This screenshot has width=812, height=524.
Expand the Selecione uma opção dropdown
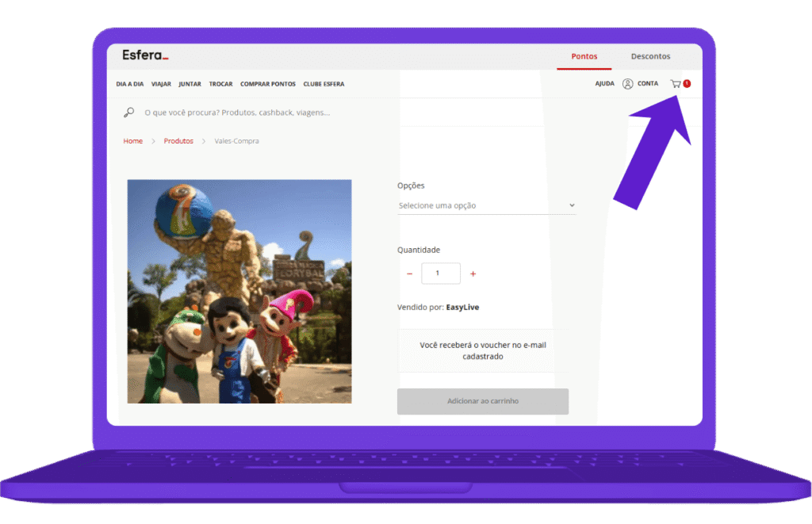coord(486,205)
